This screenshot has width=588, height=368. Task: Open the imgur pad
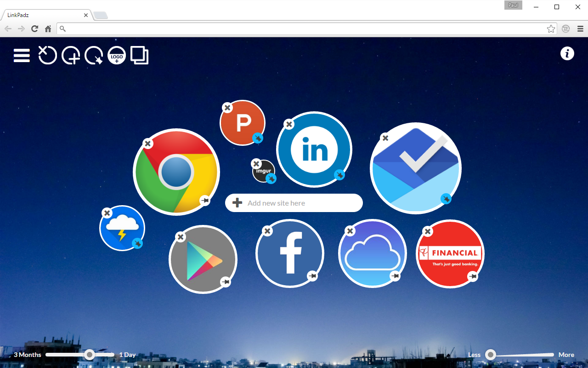[264, 171]
